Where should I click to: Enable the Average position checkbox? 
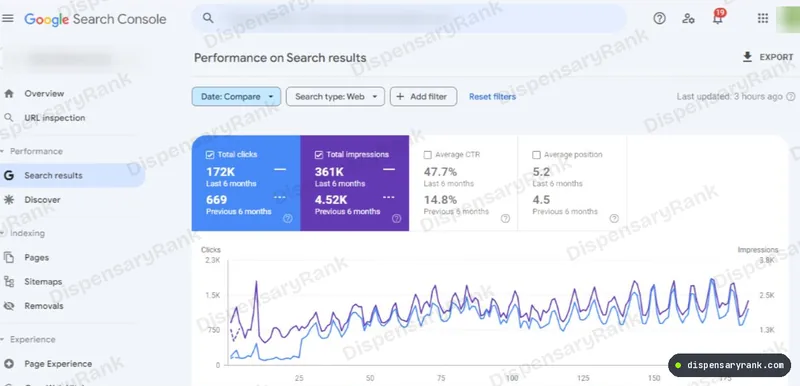click(536, 155)
